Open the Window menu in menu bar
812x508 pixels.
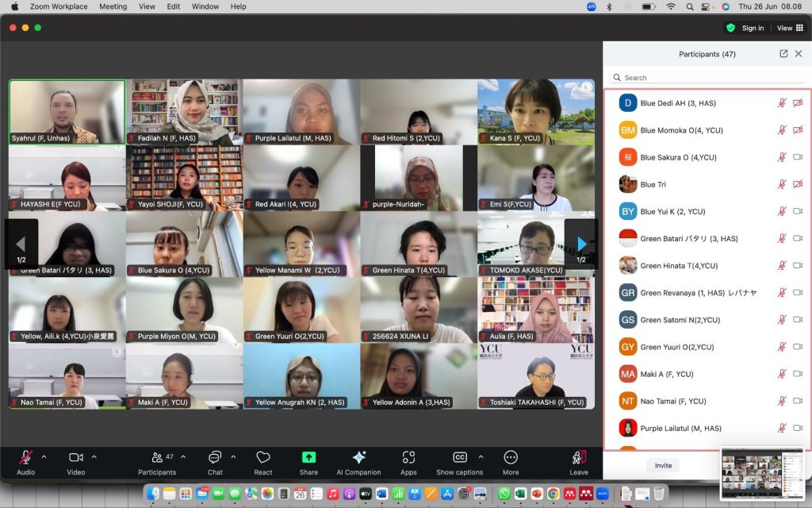(205, 6)
